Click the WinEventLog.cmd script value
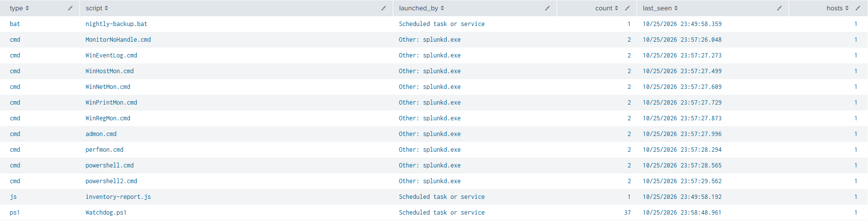The image size is (868, 221). 111,55
